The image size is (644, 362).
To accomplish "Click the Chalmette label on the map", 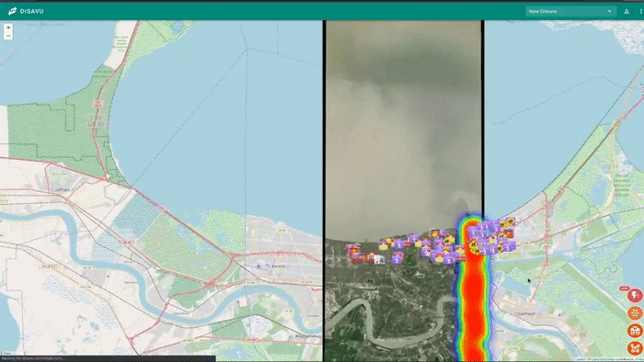I will pyautogui.click(x=525, y=313).
